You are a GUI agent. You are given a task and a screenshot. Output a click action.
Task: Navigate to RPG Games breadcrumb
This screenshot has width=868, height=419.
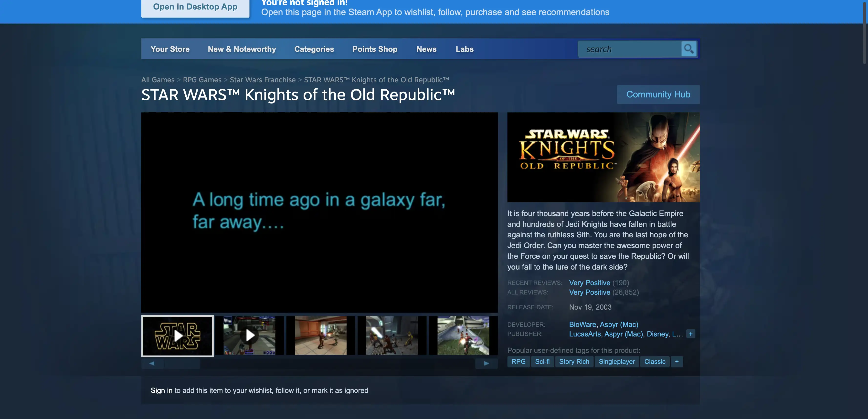(202, 80)
